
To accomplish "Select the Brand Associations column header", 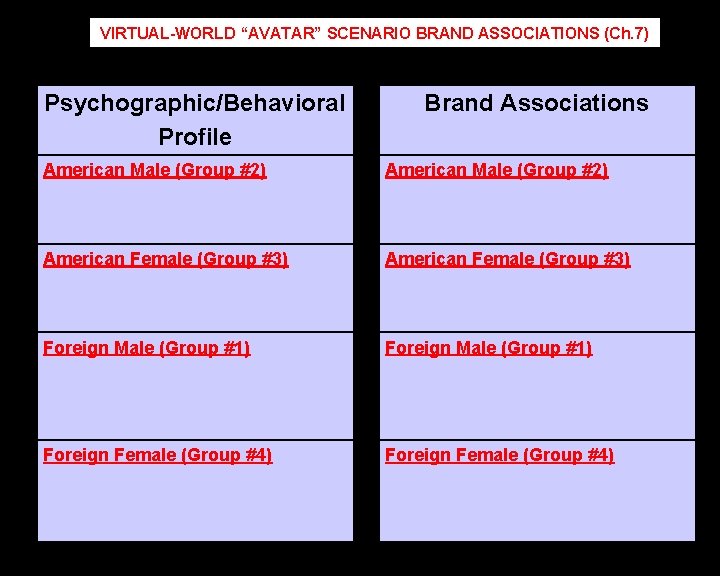I will pos(537,103).
